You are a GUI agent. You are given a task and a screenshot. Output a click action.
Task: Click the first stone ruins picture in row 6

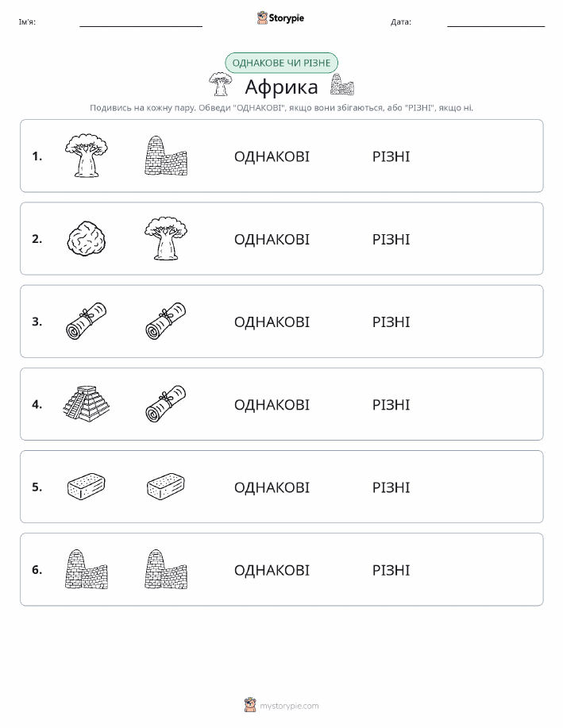[x=87, y=569]
